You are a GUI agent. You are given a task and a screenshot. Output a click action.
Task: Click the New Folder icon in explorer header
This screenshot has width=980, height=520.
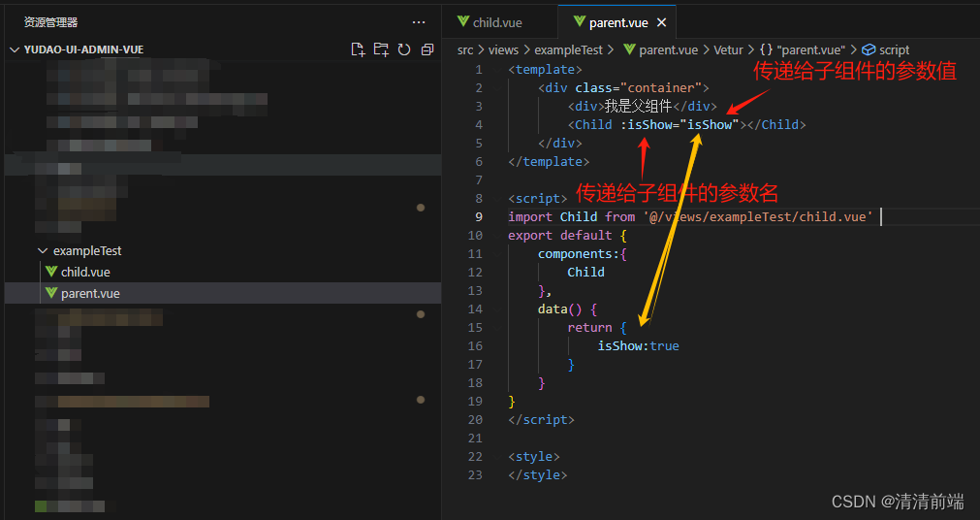(x=381, y=49)
